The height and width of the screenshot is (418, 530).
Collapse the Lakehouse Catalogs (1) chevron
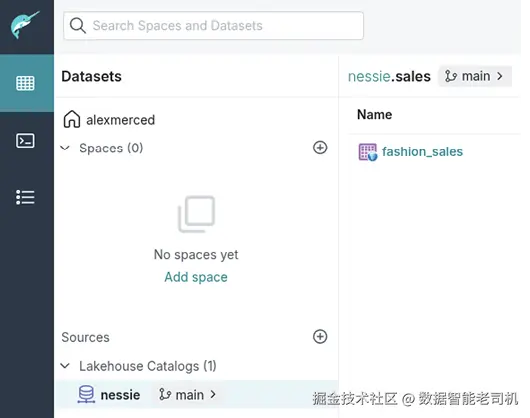(x=65, y=366)
